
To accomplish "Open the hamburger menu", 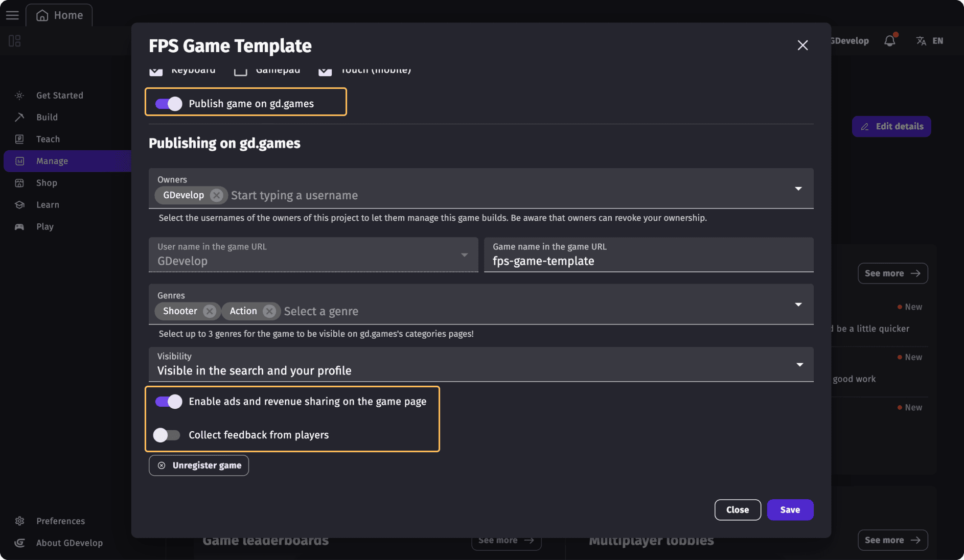I will tap(12, 15).
